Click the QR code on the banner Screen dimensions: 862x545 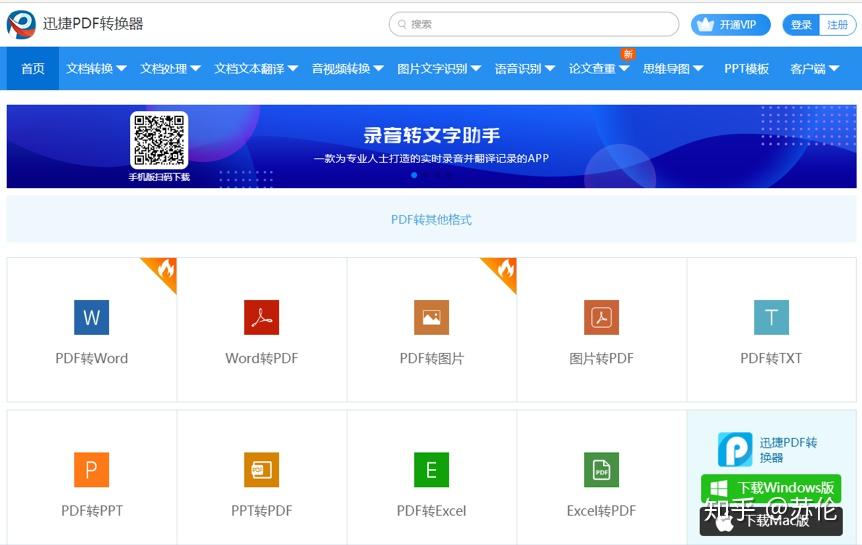159,140
